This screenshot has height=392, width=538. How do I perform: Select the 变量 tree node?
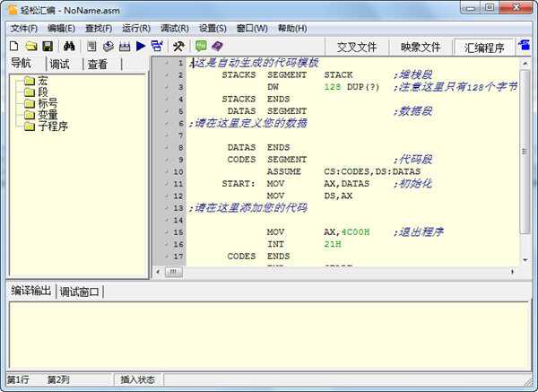pos(47,115)
